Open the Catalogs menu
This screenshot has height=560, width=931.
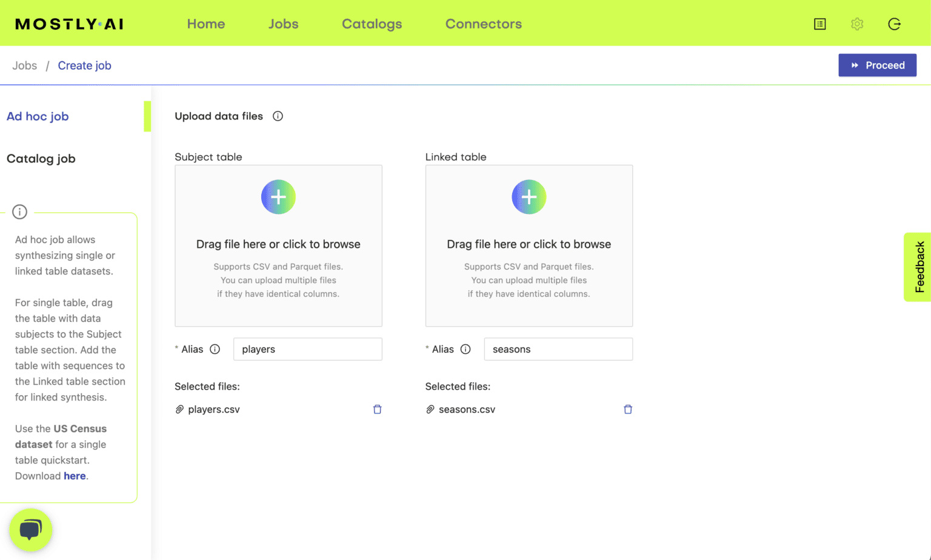[372, 24]
